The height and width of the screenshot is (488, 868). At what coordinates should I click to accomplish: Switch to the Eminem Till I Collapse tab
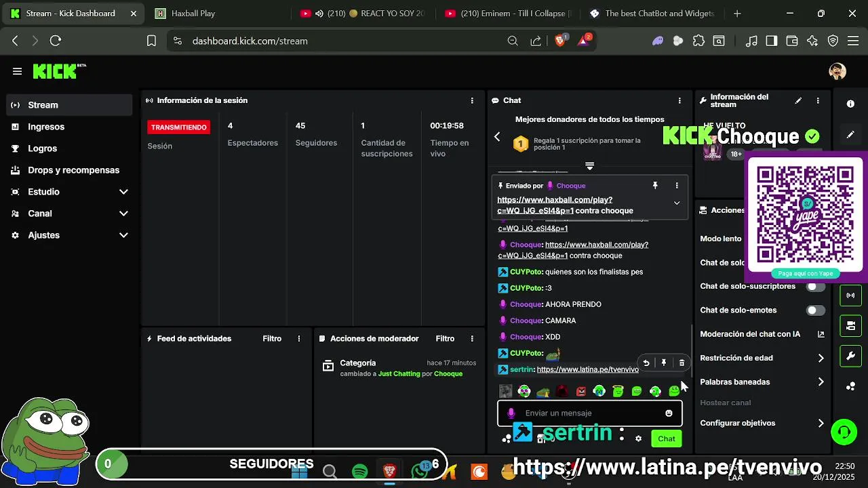tap(509, 14)
